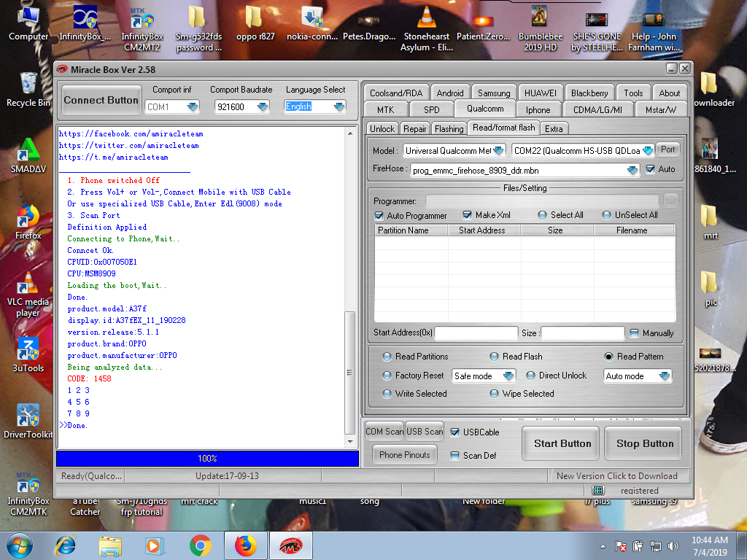Select the UnSelect All radio button
747x560 pixels.
pos(606,215)
